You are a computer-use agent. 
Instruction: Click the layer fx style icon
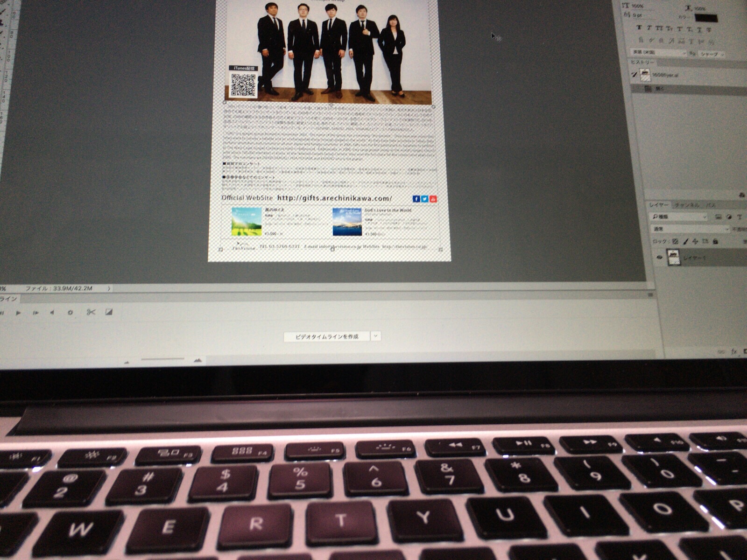click(x=734, y=351)
